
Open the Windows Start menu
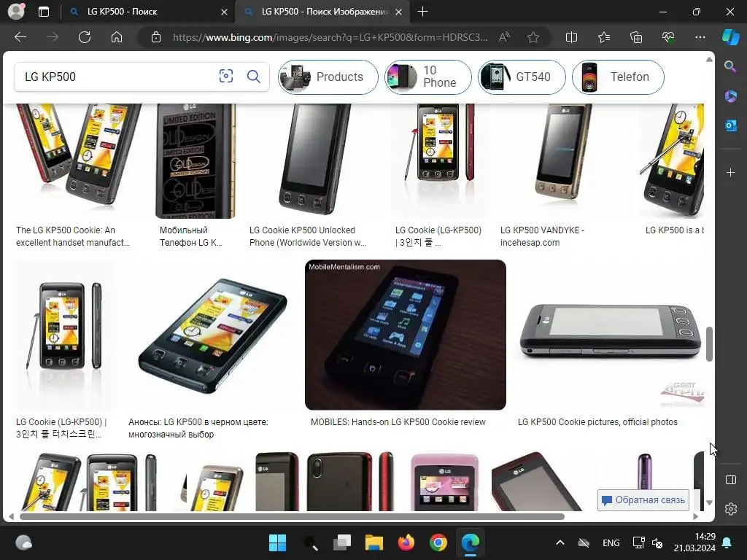[x=277, y=542]
